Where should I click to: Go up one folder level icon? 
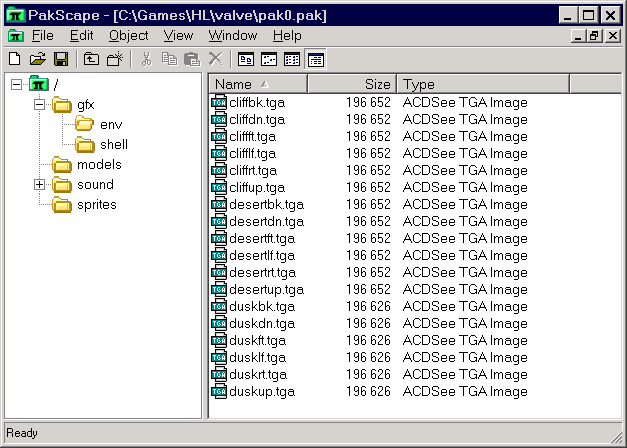click(x=91, y=60)
